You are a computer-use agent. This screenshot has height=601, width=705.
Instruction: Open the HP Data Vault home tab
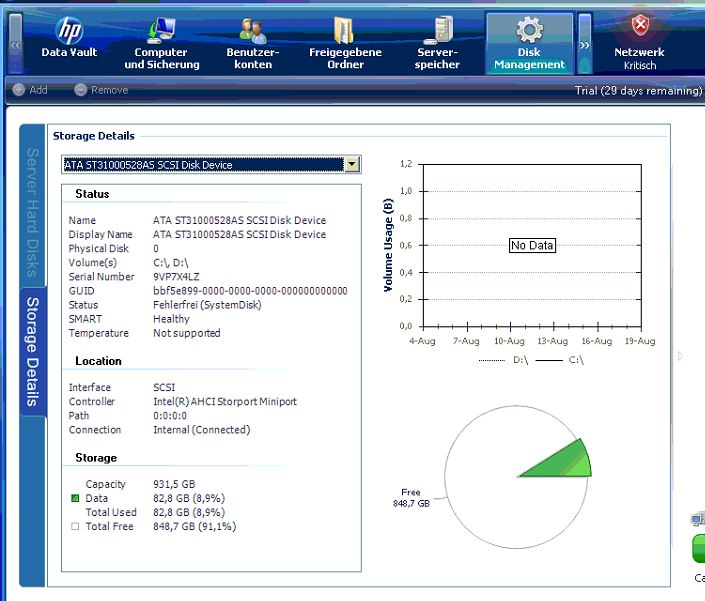[69, 41]
